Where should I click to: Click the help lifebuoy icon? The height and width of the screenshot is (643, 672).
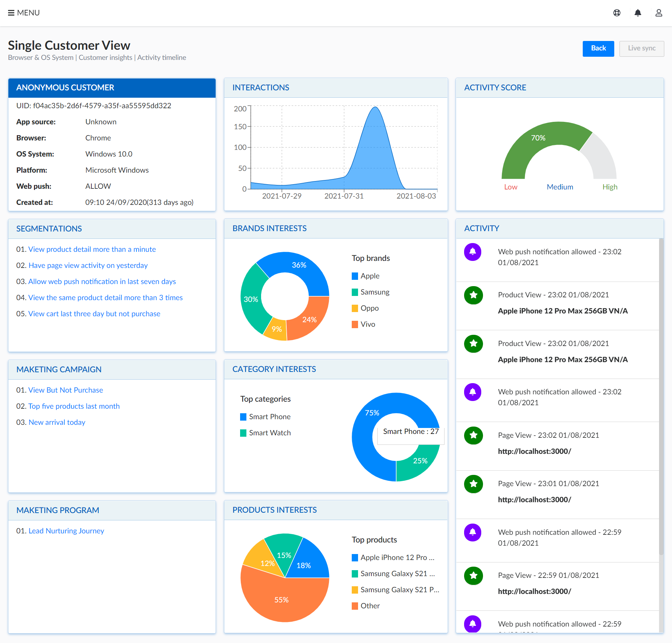coord(617,13)
